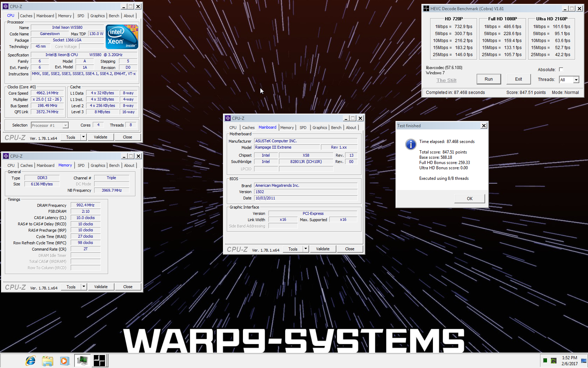Click CPU-Z title icon in Mainboard window
This screenshot has height=368, width=588.
click(x=228, y=118)
